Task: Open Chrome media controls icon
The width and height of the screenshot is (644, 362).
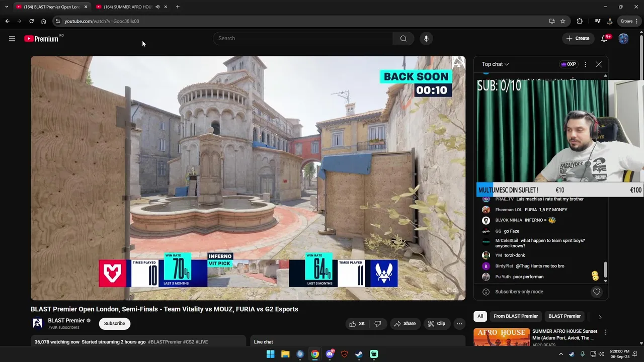Action: point(597,21)
